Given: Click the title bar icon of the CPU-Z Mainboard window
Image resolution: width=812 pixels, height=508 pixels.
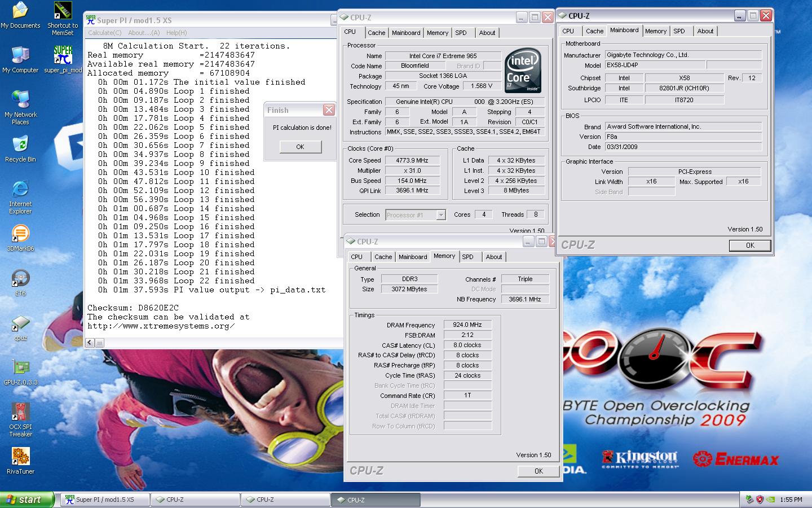Looking at the screenshot, I should [563, 16].
